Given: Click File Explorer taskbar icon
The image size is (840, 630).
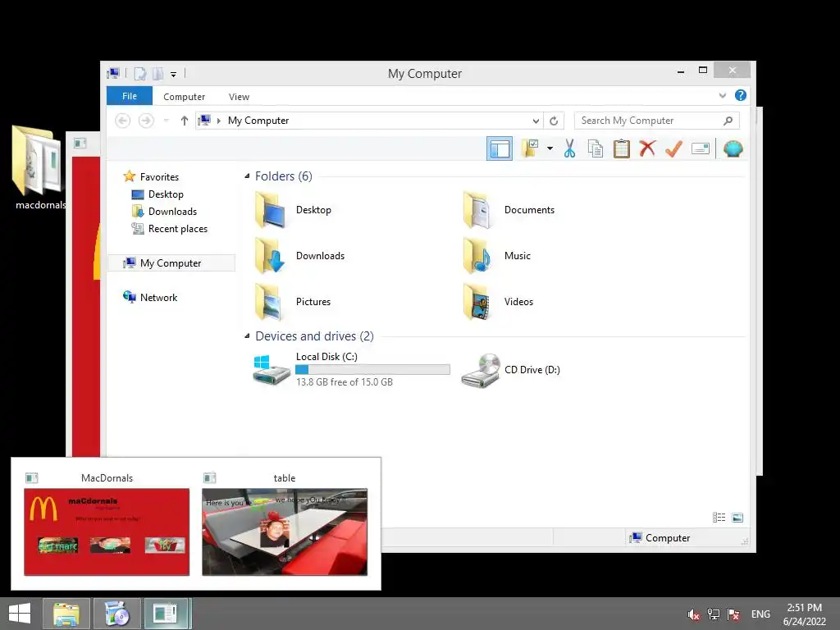Looking at the screenshot, I should click(66, 614).
